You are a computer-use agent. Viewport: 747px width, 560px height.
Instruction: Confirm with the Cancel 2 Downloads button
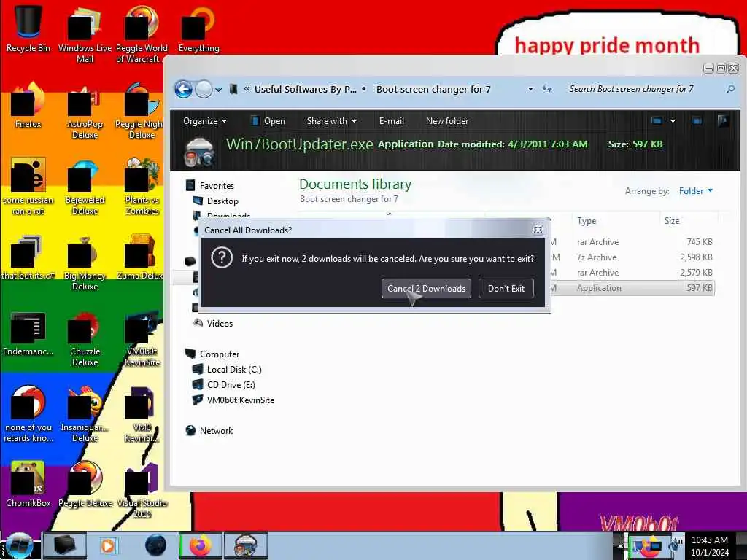[x=426, y=289]
